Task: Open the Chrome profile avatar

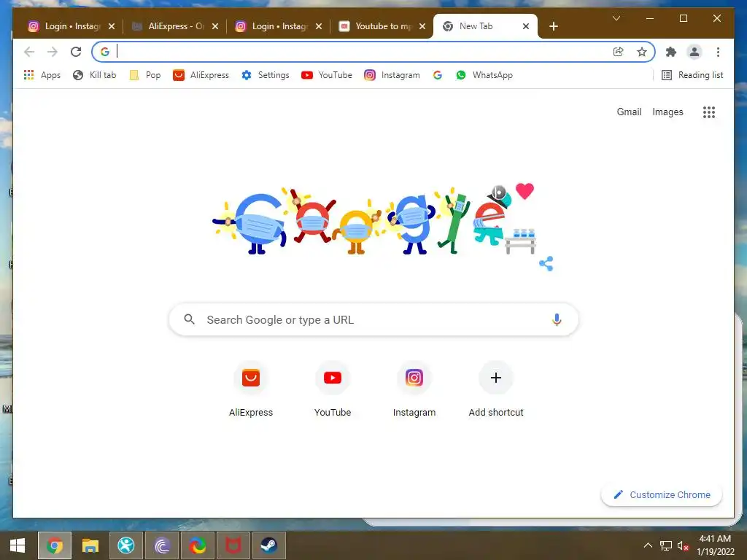Action: pyautogui.click(x=694, y=52)
